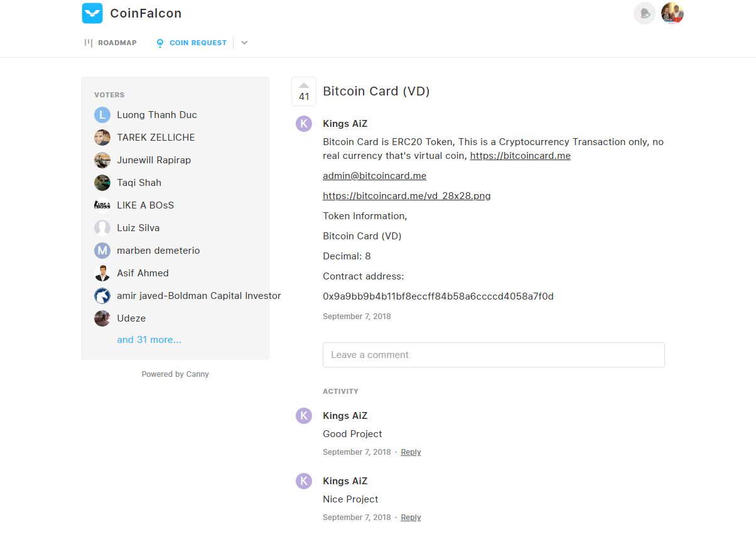
Task: Click LIKE A BOsS avatar image
Action: coord(102,205)
